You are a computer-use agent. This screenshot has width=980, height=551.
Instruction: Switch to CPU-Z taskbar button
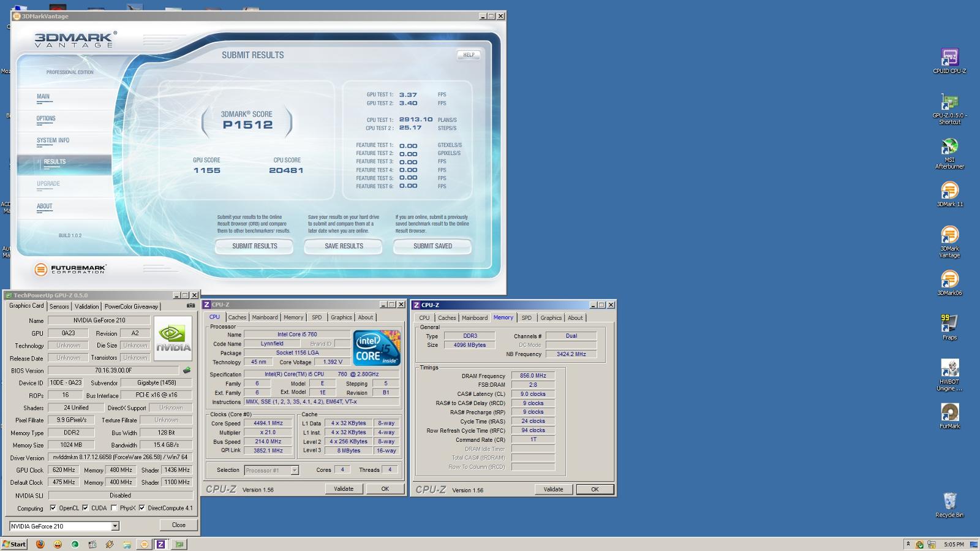click(x=161, y=544)
